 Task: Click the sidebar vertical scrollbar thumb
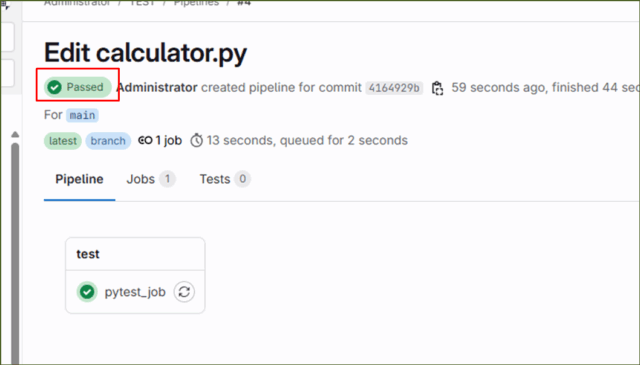pos(15,253)
